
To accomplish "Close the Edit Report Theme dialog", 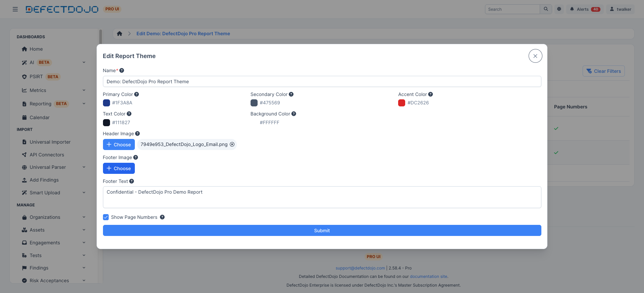I will click(x=535, y=56).
